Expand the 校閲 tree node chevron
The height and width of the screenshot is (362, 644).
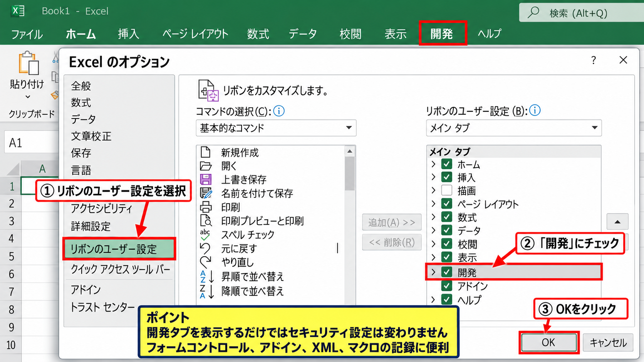(x=434, y=244)
